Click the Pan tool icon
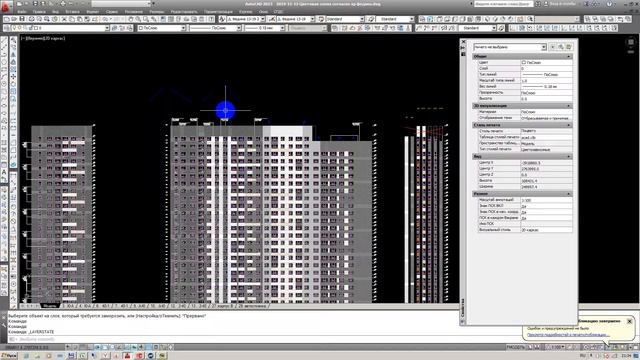This screenshot has height=360, width=640. (131, 19)
